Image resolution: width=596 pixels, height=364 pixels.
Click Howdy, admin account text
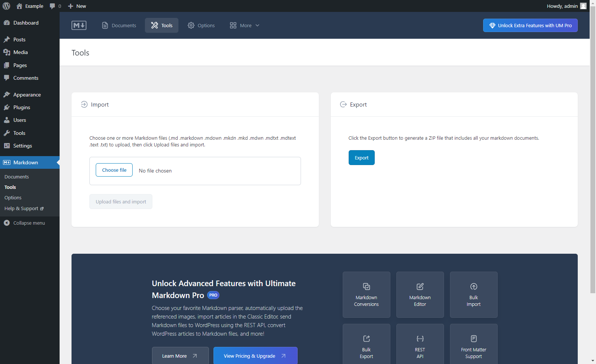pyautogui.click(x=562, y=6)
